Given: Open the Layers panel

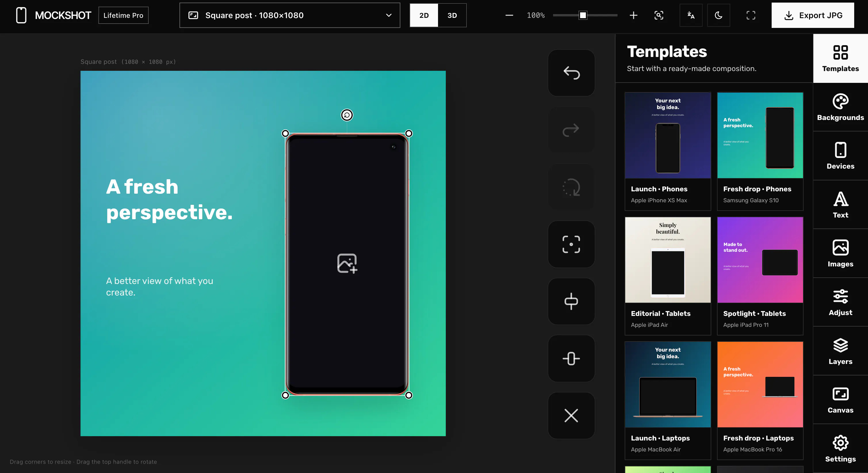Looking at the screenshot, I should 840,351.
